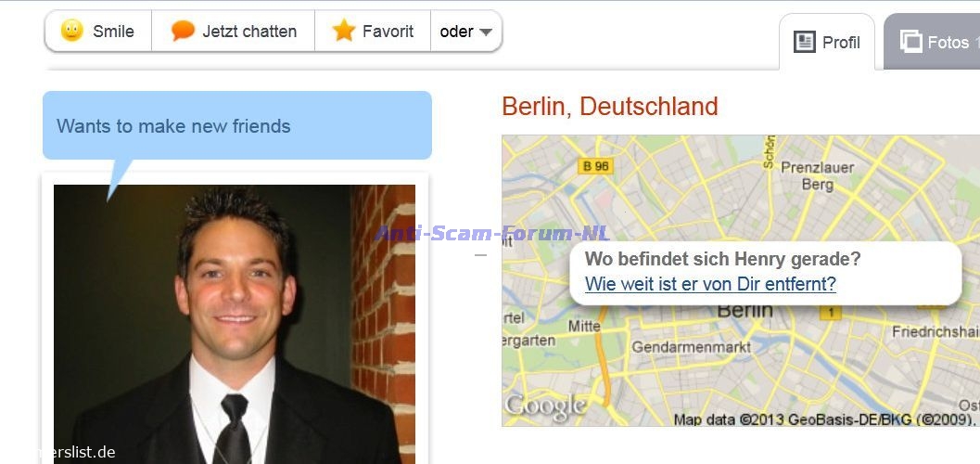Switch to the Profil tab
Screen dimensions: 980x464
pos(826,42)
